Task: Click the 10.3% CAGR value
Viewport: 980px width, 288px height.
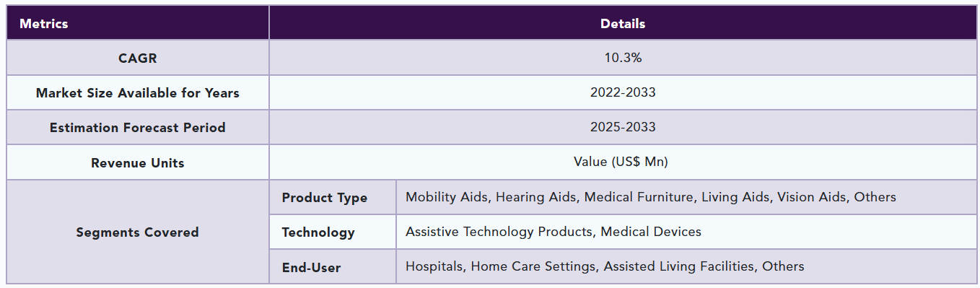Action: coord(623,58)
